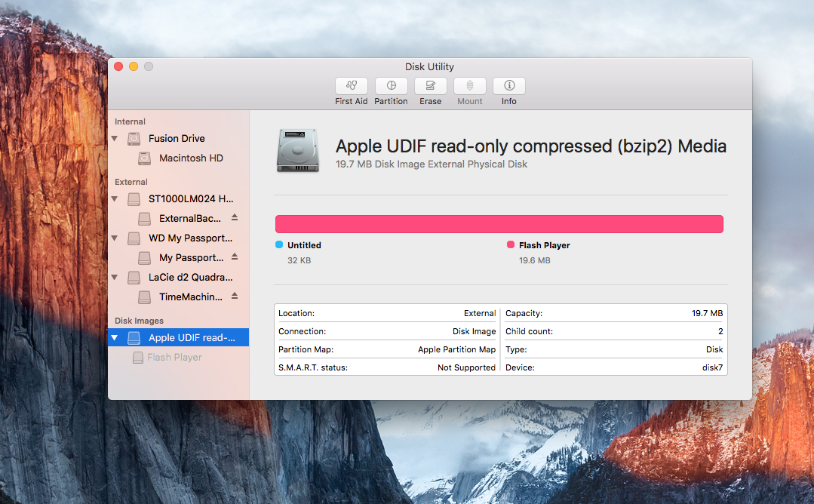The height and width of the screenshot is (504, 814).
Task: Select TimeMachin... volume in sidebar
Action: (191, 297)
